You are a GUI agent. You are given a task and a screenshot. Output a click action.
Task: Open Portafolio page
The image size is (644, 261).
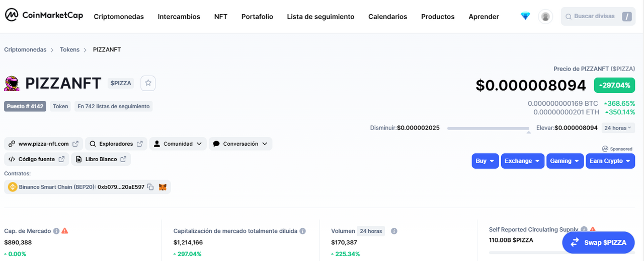click(x=257, y=17)
